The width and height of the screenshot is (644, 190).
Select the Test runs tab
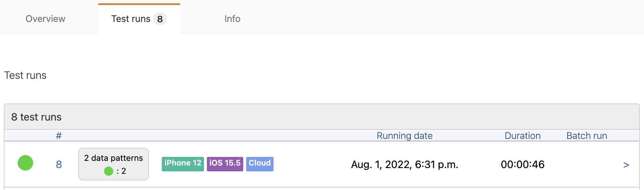pos(139,19)
